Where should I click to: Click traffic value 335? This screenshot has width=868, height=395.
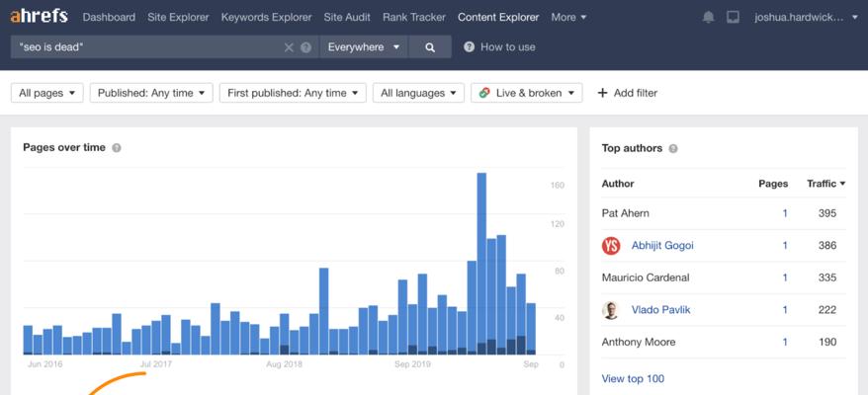(827, 277)
